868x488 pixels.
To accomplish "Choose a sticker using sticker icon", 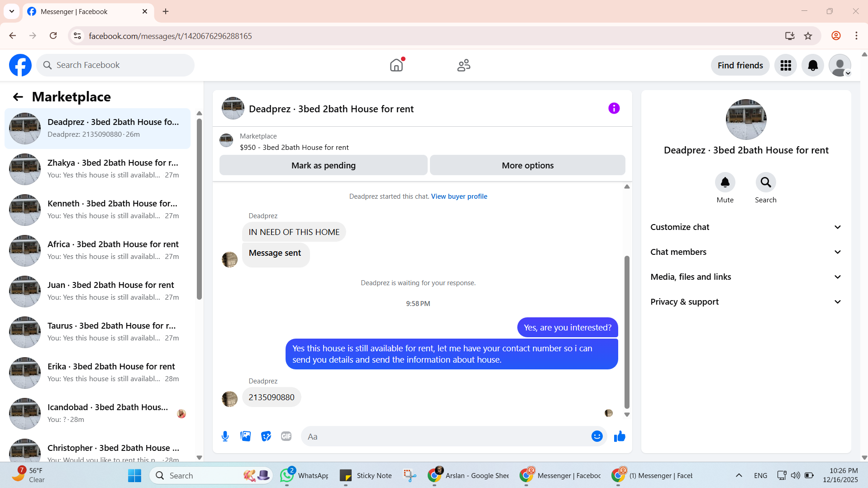I will click(266, 436).
